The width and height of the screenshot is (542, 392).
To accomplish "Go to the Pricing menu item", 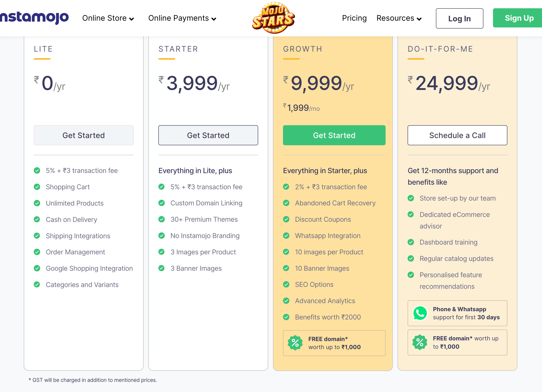I will coord(354,18).
